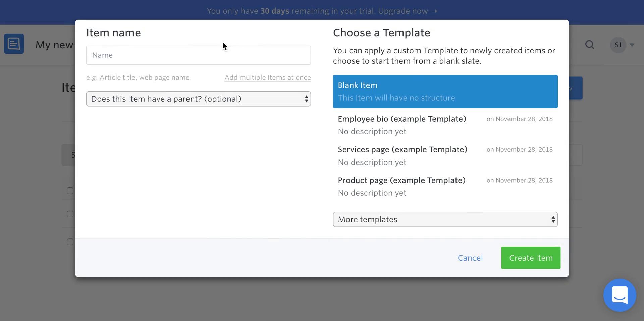
Task: Click the Item name heading
Action: [113, 33]
